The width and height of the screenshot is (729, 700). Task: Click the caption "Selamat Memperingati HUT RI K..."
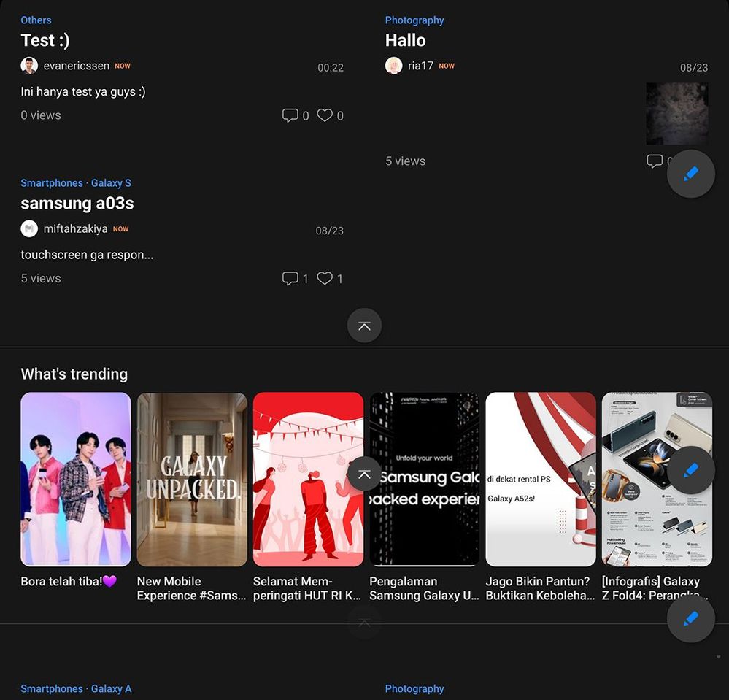(307, 588)
